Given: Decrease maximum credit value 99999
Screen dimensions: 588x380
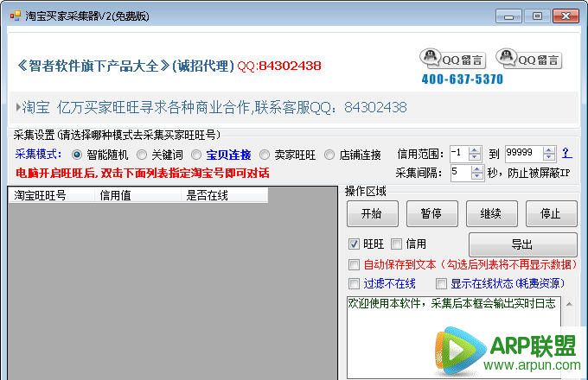Looking at the screenshot, I should point(549,158).
